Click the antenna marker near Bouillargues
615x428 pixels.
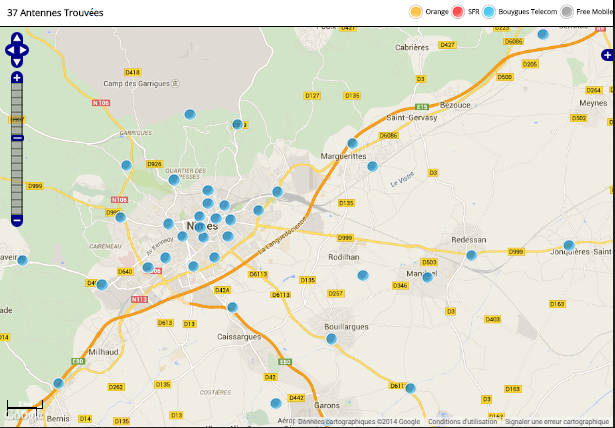332,339
